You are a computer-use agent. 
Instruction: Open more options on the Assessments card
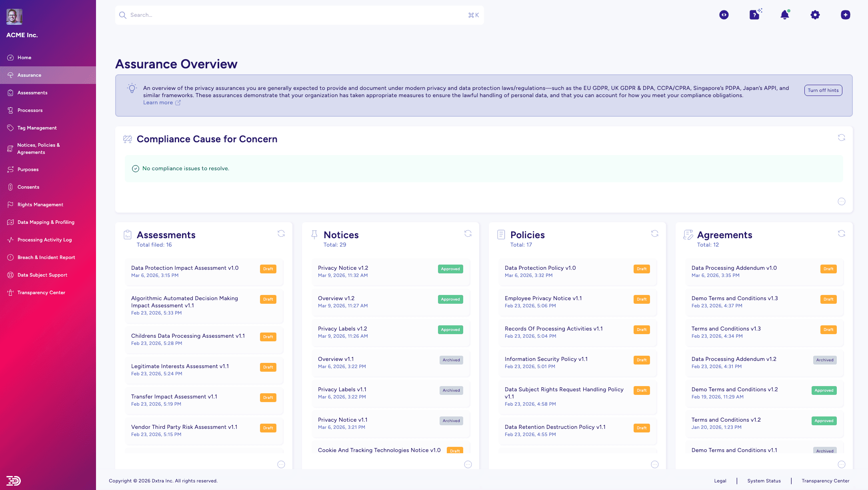point(281,464)
